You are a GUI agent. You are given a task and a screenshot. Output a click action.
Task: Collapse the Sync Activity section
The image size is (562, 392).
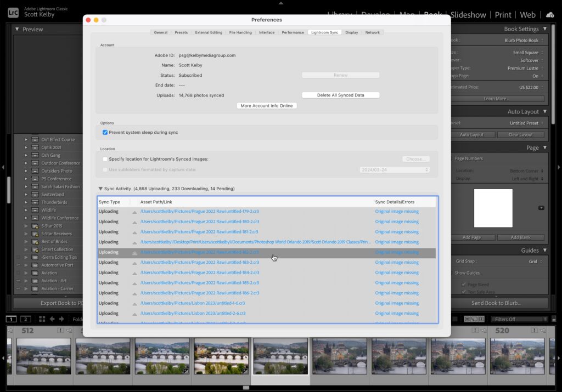click(x=101, y=189)
